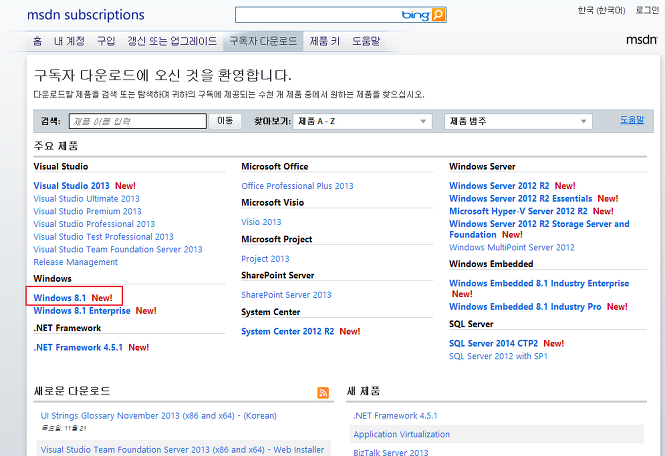Open Windows MultiPoint Server 2012
This screenshot has height=456, width=665.
tap(512, 247)
